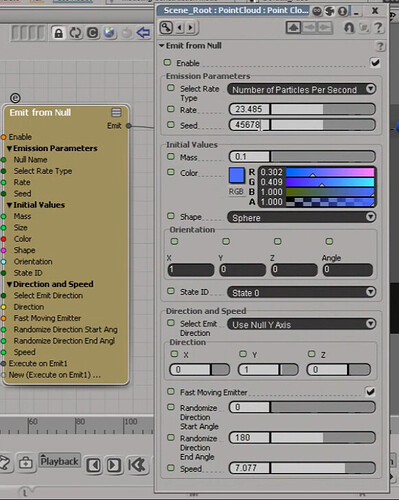Click the red channel R slider
The width and height of the screenshot is (399, 500).
click(330, 172)
